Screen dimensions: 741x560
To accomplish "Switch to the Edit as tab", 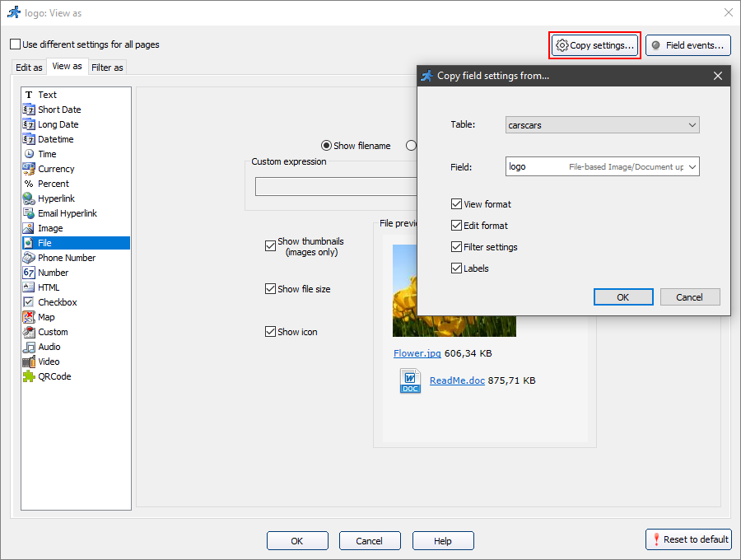I will coord(28,67).
